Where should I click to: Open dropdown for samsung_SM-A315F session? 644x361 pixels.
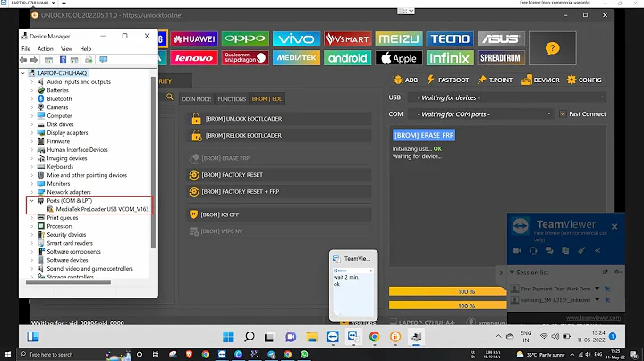point(597,300)
